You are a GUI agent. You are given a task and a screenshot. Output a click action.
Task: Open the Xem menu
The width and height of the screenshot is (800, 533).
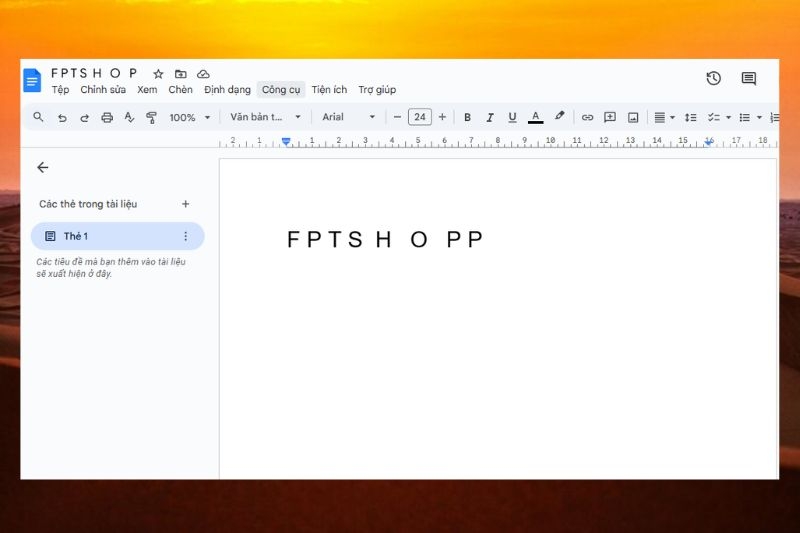click(x=147, y=89)
